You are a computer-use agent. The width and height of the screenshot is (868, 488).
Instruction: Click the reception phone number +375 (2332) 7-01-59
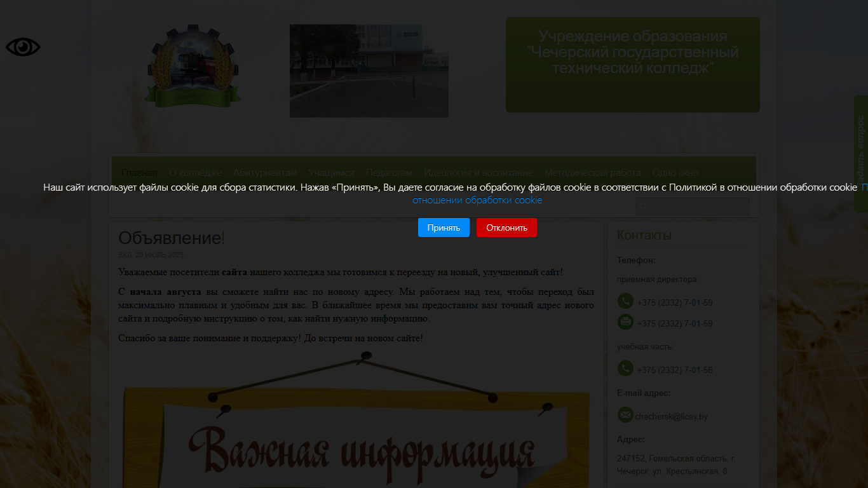click(674, 303)
